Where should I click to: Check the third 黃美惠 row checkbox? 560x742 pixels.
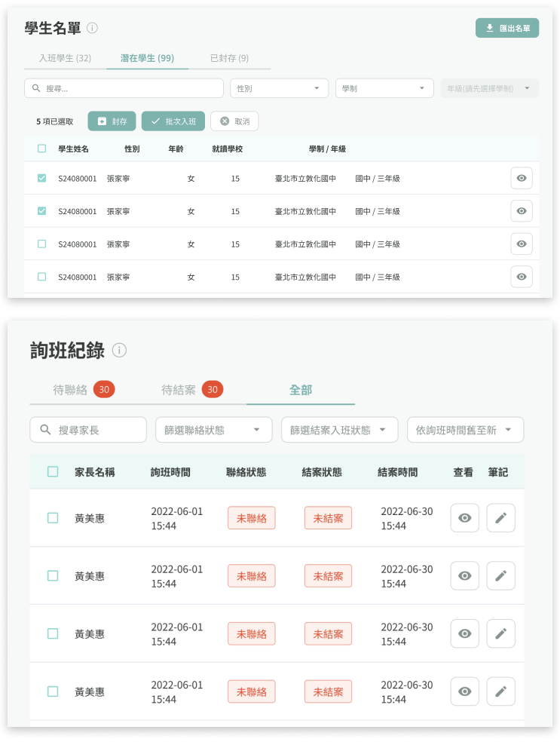click(x=53, y=633)
